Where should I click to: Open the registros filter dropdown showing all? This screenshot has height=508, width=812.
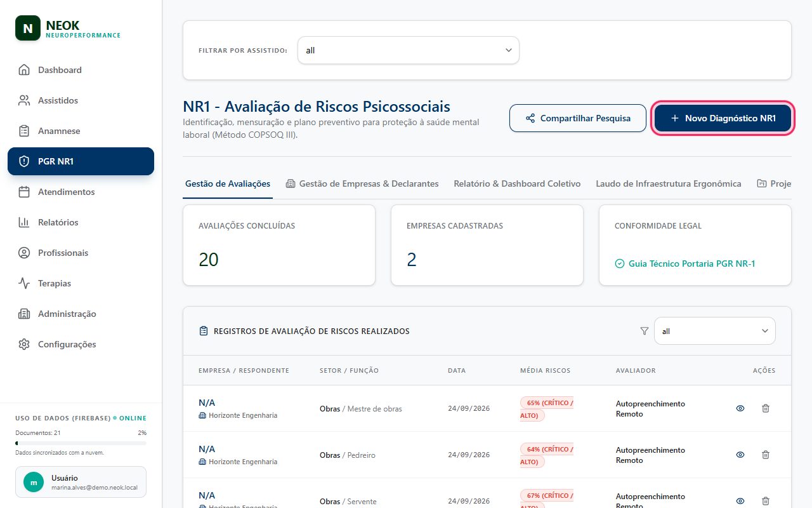point(715,331)
